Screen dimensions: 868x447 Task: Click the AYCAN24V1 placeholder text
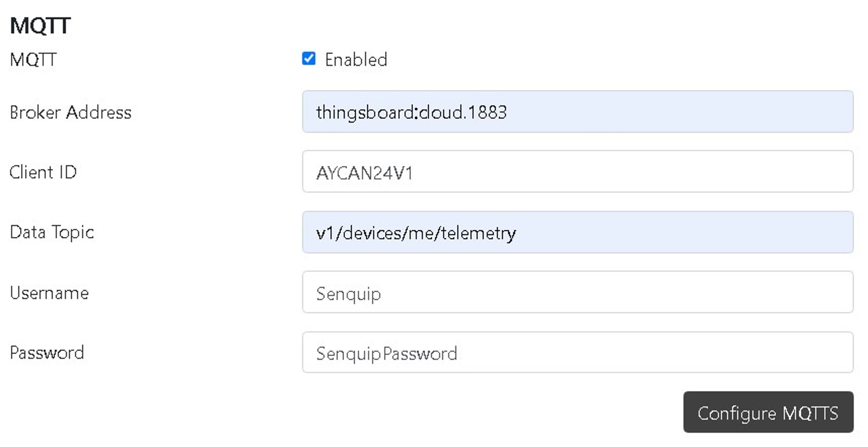364,173
